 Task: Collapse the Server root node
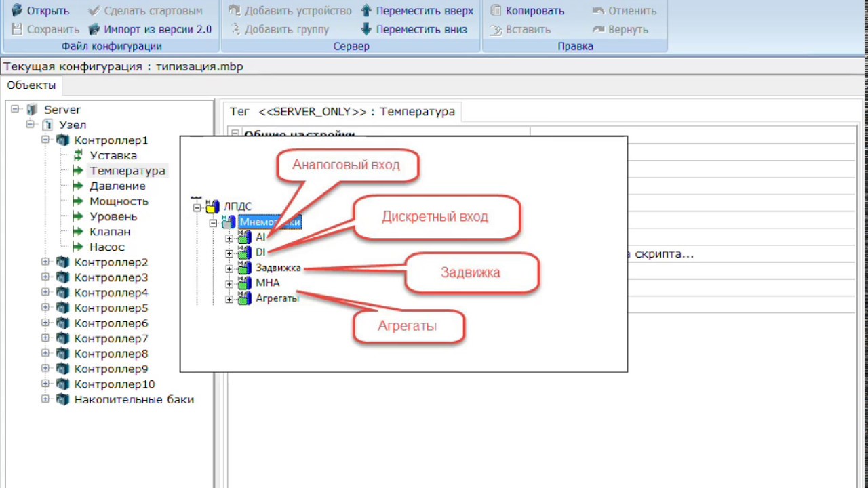(15, 109)
